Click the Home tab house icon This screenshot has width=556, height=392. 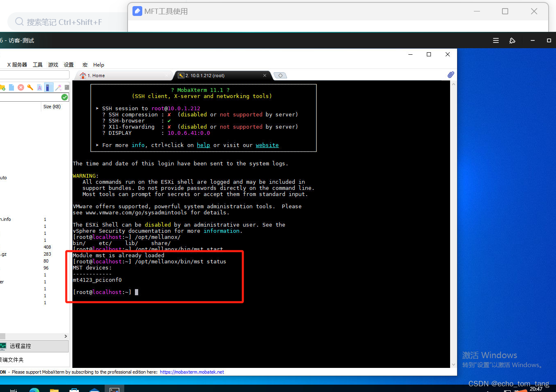[83, 76]
